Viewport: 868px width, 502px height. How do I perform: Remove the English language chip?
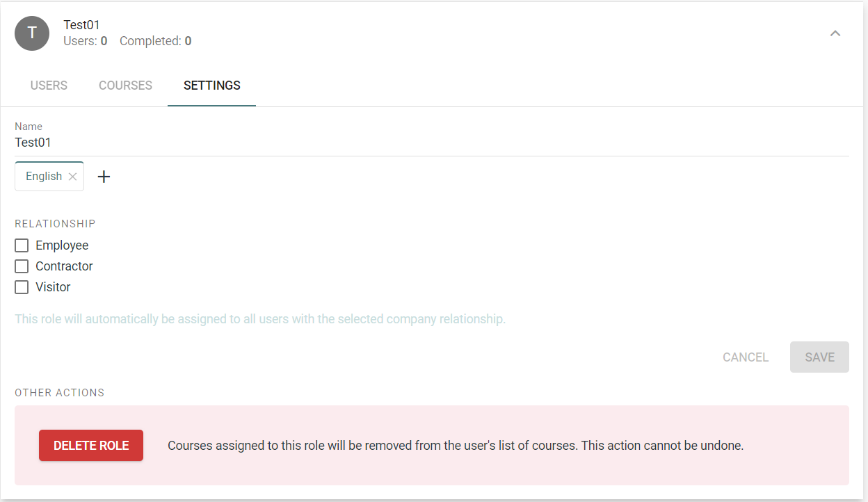tap(72, 177)
